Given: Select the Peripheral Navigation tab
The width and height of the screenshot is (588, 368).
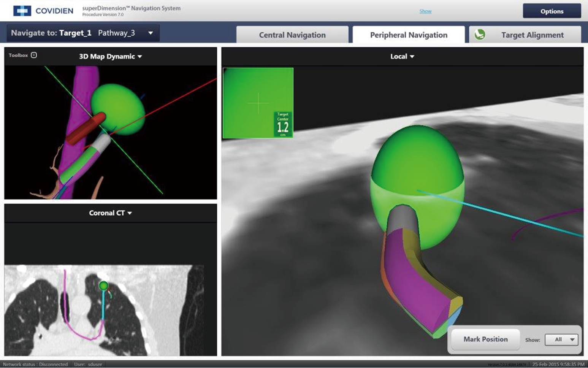Looking at the screenshot, I should pos(409,35).
